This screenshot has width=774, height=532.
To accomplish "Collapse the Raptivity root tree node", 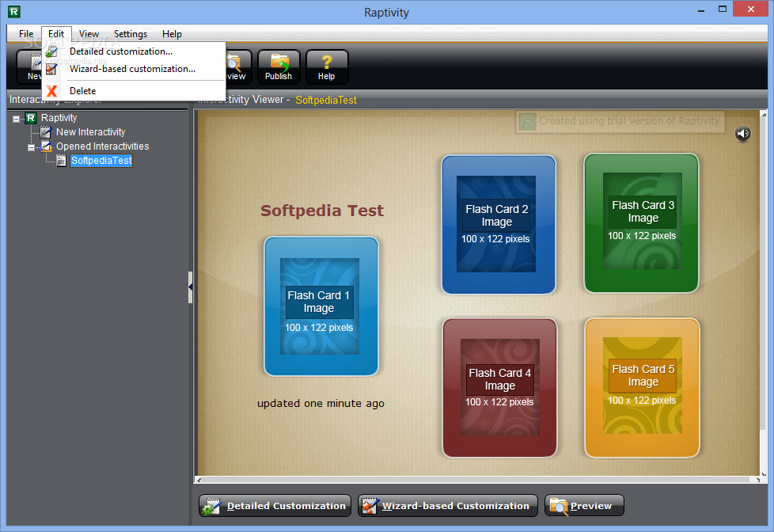I will click(x=17, y=119).
